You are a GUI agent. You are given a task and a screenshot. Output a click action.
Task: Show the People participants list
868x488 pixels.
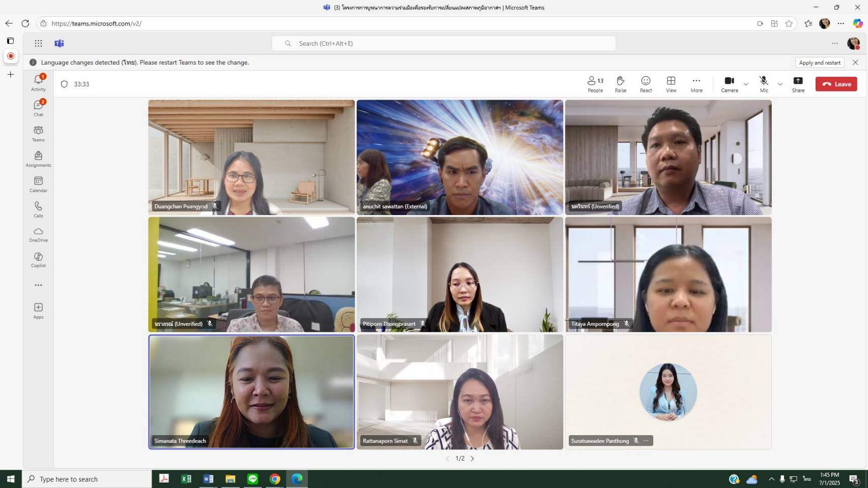595,84
